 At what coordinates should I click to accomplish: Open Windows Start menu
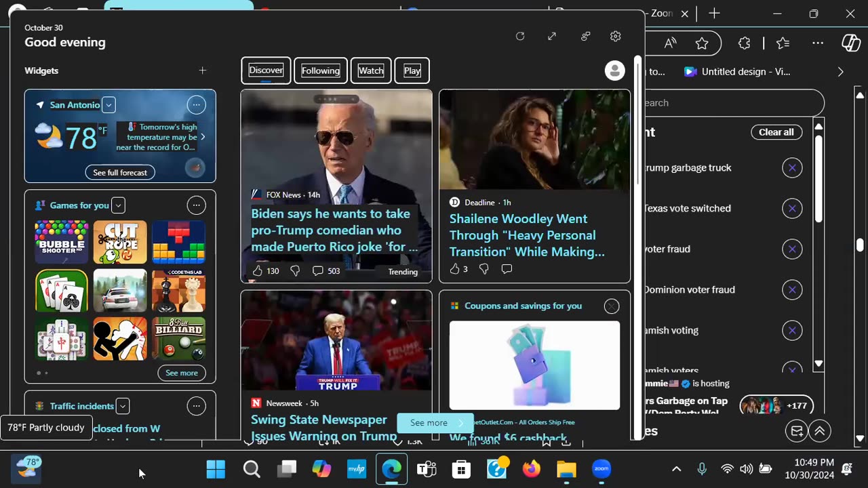tap(216, 469)
